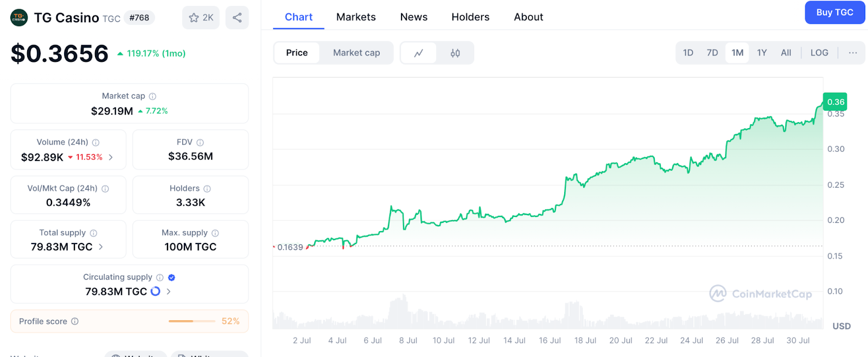
Task: Click the 30 Jul date axis label
Action: pyautogui.click(x=798, y=341)
